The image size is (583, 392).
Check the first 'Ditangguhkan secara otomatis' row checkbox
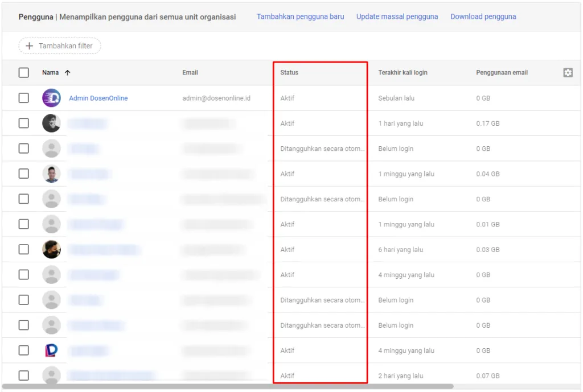point(24,148)
